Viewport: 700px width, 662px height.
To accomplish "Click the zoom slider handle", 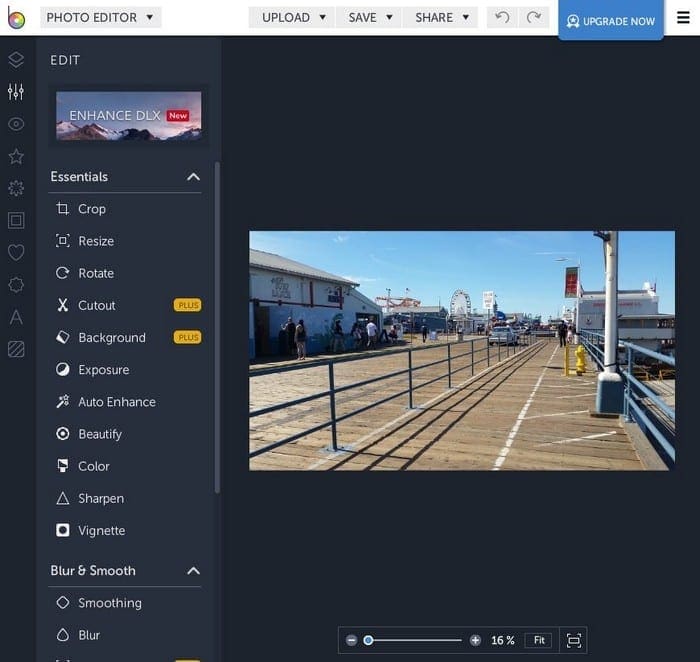I will [368, 640].
